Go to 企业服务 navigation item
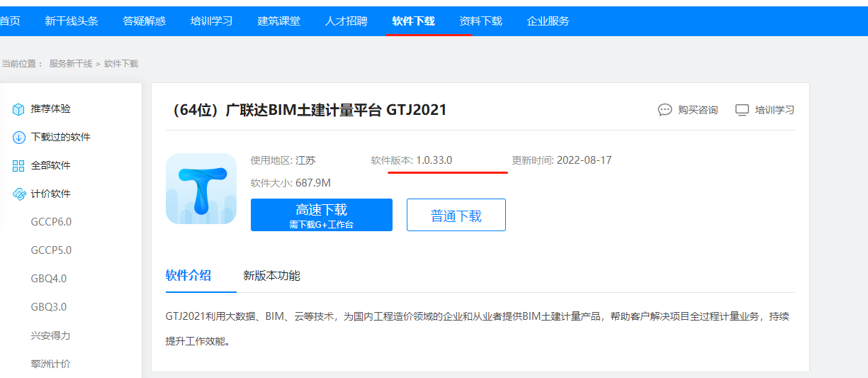This screenshot has height=378, width=868. (x=548, y=21)
